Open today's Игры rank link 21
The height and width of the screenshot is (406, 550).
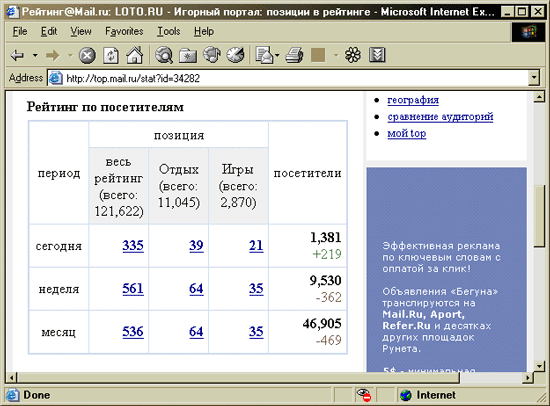[256, 245]
